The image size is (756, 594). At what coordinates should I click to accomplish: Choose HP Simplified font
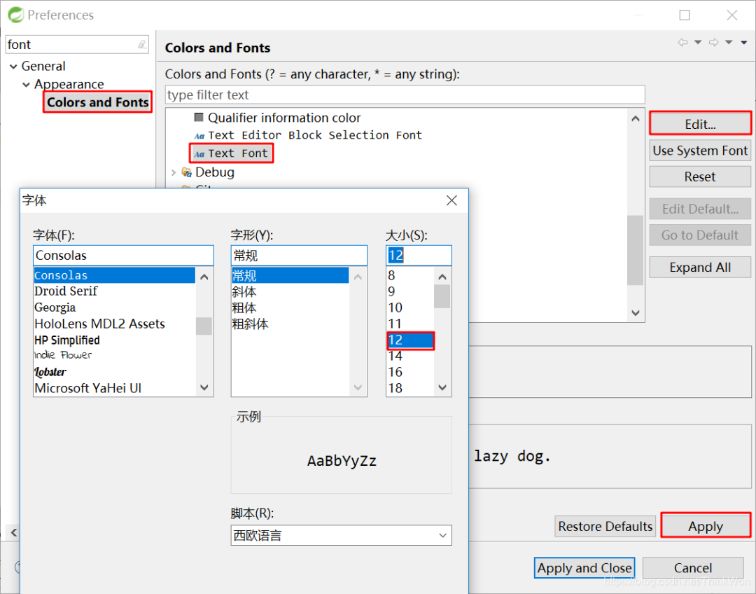coord(114,340)
